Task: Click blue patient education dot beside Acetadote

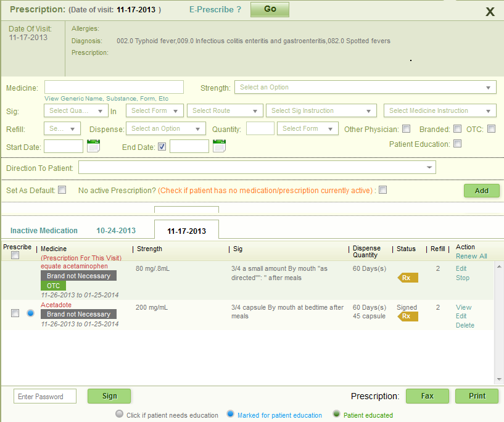Action: (x=30, y=313)
